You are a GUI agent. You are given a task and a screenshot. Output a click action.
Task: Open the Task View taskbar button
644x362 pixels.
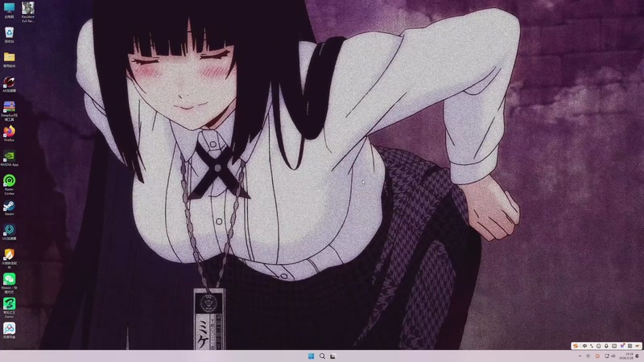(x=332, y=356)
